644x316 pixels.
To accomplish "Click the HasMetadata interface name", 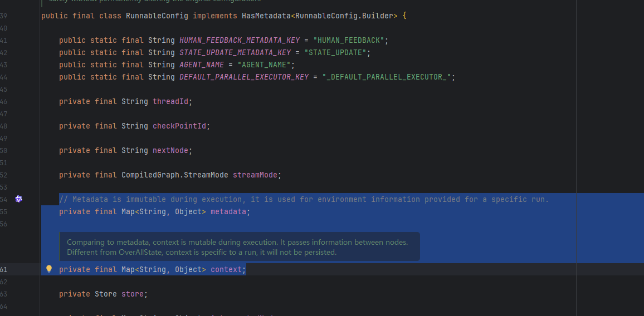I will (266, 16).
